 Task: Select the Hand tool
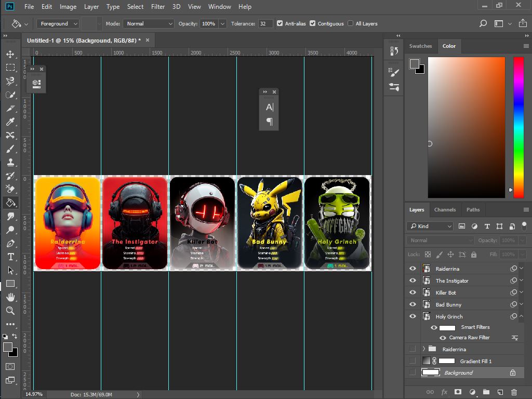tap(10, 297)
